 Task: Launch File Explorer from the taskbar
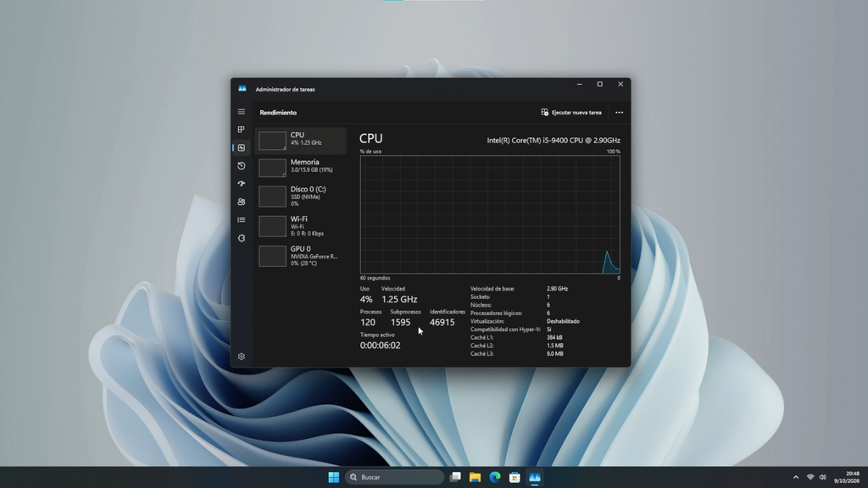475,477
